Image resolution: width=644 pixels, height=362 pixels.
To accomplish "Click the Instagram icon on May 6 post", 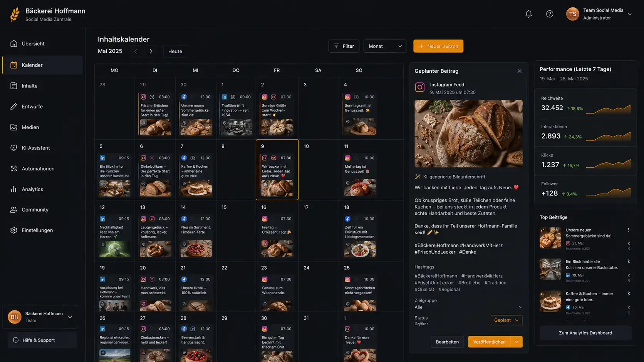I will tap(143, 158).
